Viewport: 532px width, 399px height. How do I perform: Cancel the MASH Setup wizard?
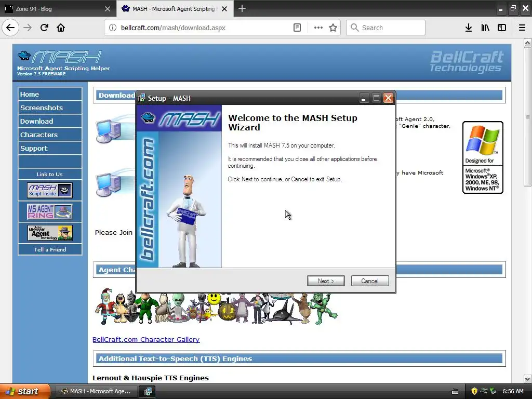[370, 281]
